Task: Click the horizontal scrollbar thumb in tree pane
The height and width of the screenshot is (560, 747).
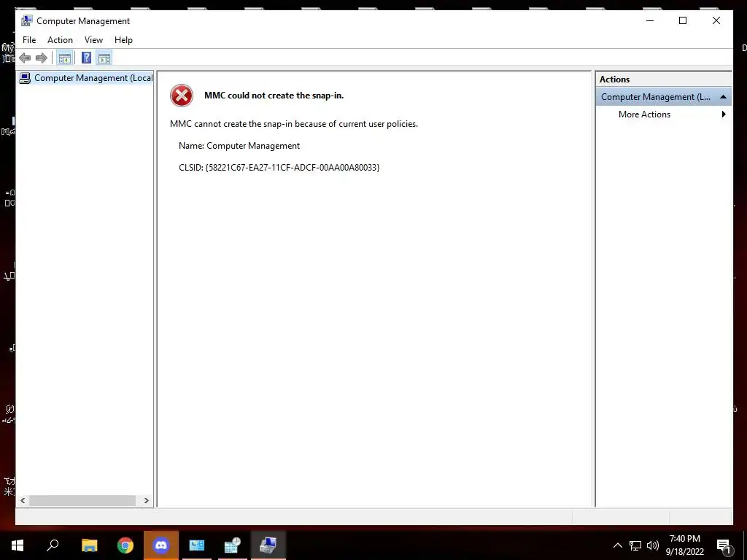Action: point(82,500)
